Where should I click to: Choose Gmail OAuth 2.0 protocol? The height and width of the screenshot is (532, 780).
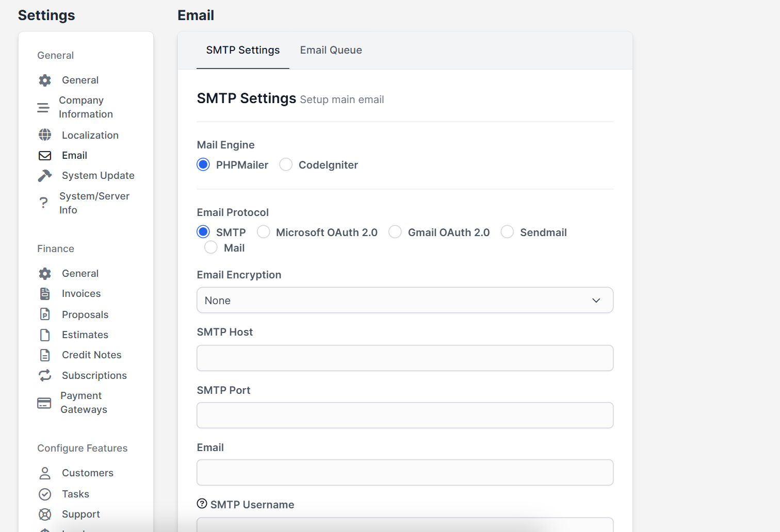395,232
